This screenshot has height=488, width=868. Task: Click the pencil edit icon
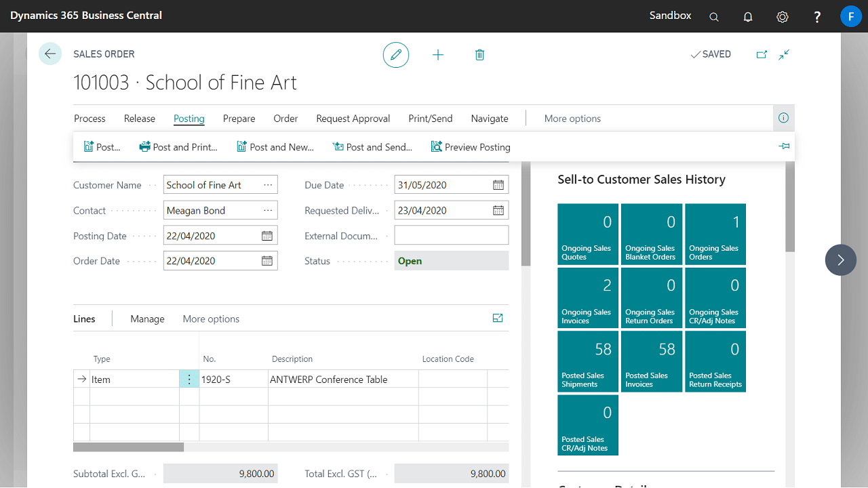point(396,55)
